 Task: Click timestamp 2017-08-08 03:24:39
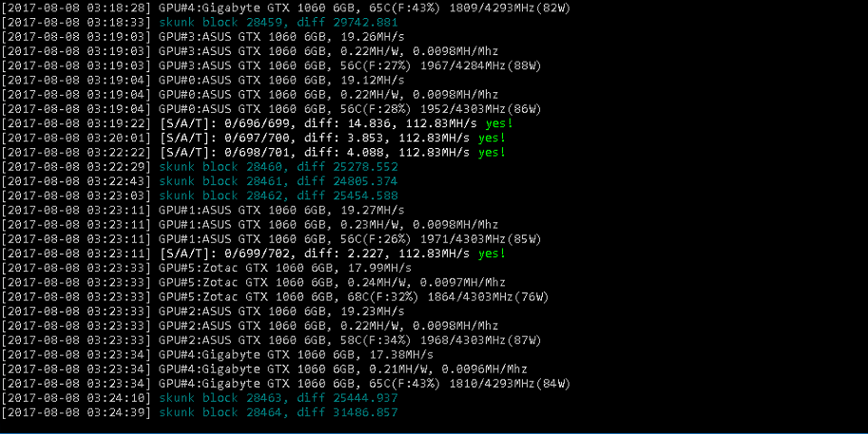point(76,412)
